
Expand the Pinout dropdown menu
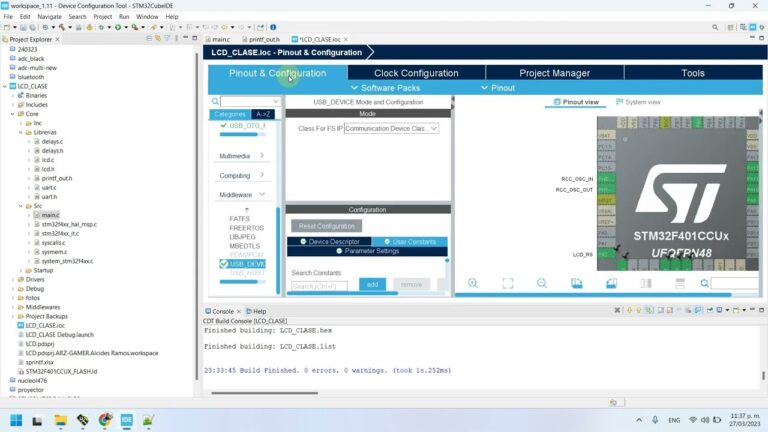coord(498,88)
